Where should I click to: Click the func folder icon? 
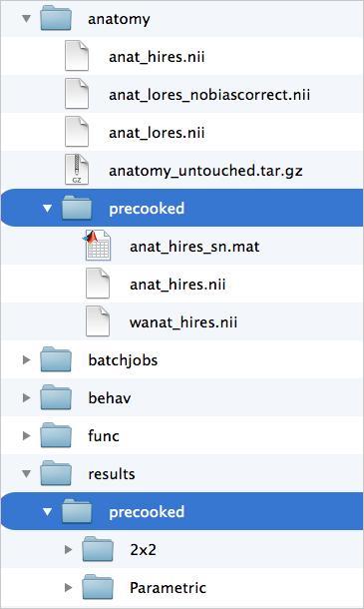click(x=56, y=435)
